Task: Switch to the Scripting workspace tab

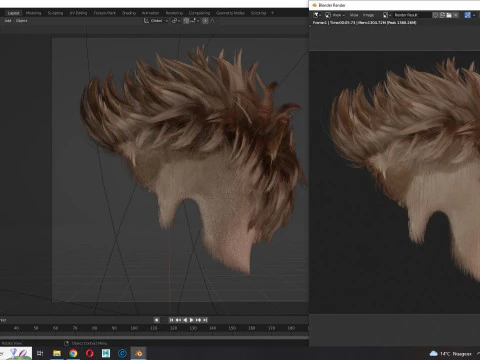Action: [x=258, y=13]
